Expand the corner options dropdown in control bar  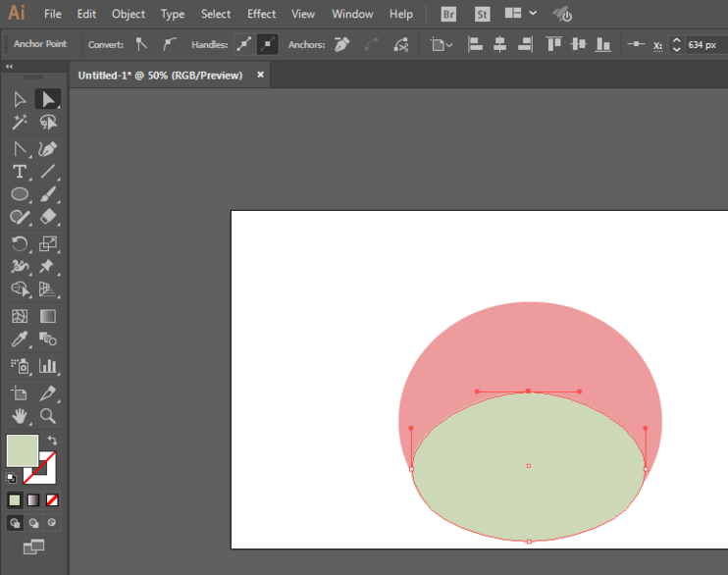442,45
